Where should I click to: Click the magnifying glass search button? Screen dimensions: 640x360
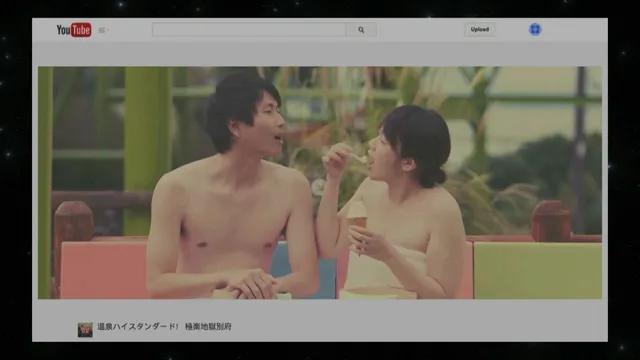[361, 30]
